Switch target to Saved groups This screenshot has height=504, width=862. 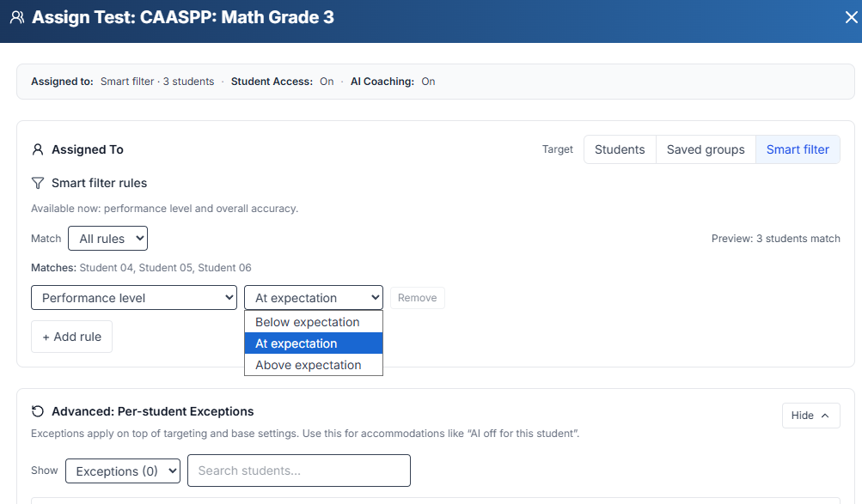(705, 149)
